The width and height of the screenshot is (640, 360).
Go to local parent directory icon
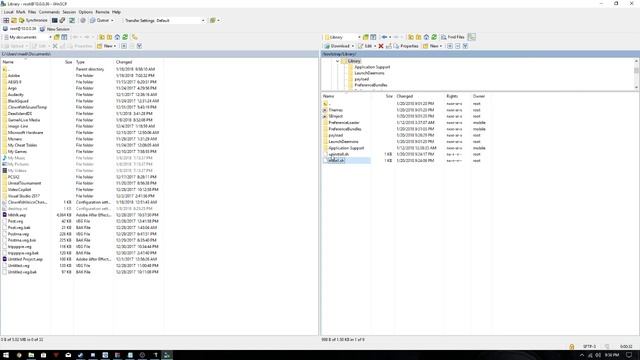pos(102,37)
